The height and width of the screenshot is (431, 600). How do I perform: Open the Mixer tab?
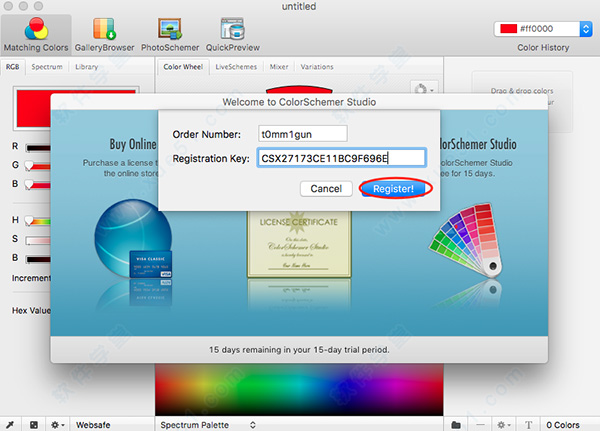[x=279, y=67]
